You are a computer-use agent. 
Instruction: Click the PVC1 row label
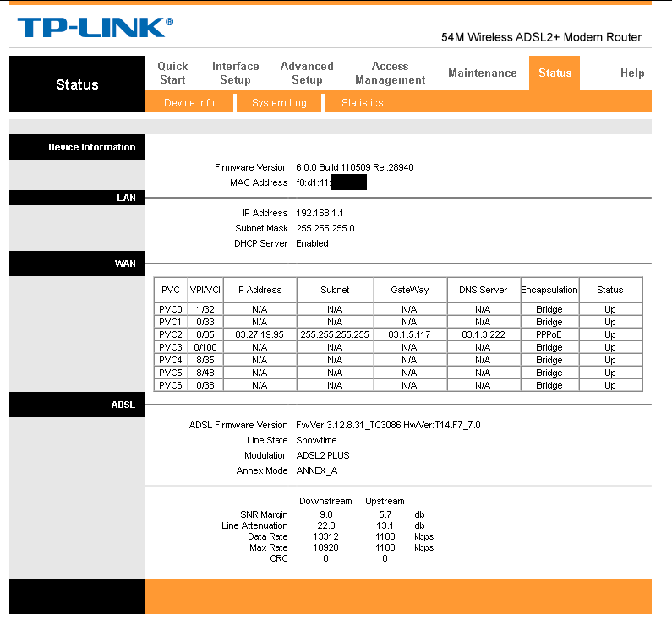click(x=171, y=322)
